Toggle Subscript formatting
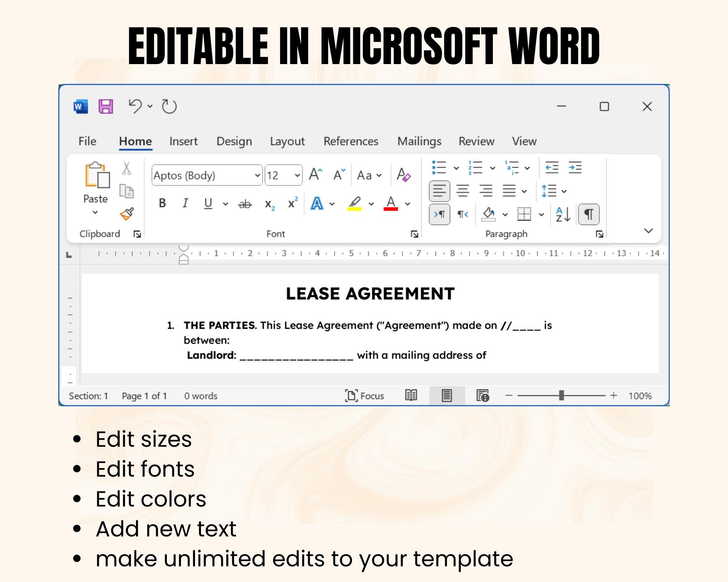728x582 pixels. (270, 204)
